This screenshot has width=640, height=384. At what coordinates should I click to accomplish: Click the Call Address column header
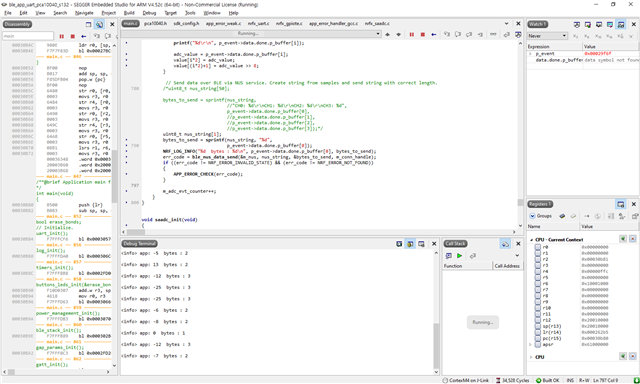pyautogui.click(x=507, y=266)
